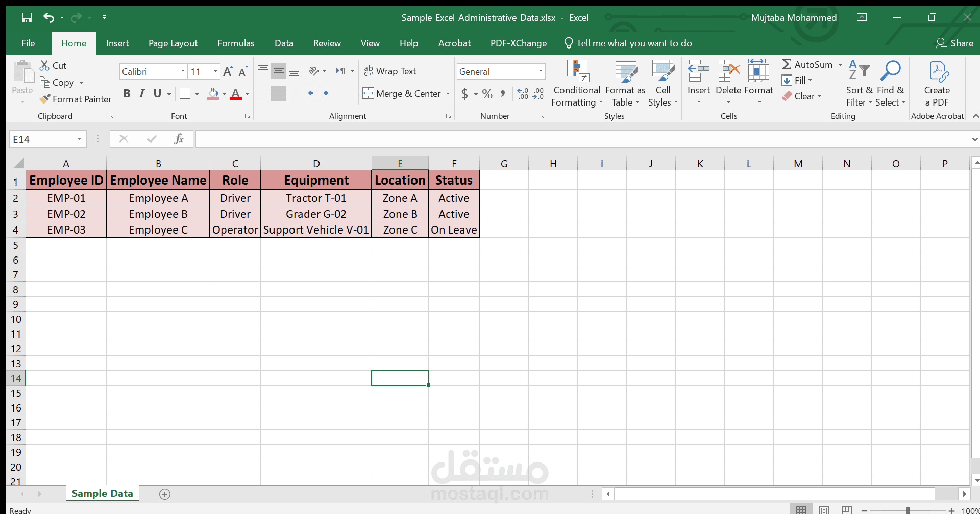This screenshot has width=980, height=514.
Task: Switch to the Formulas ribbon tab
Action: pyautogui.click(x=235, y=43)
